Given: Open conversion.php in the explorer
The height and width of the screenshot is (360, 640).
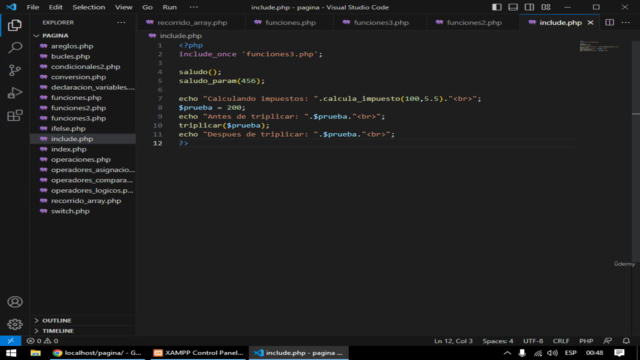Looking at the screenshot, I should [x=83, y=77].
